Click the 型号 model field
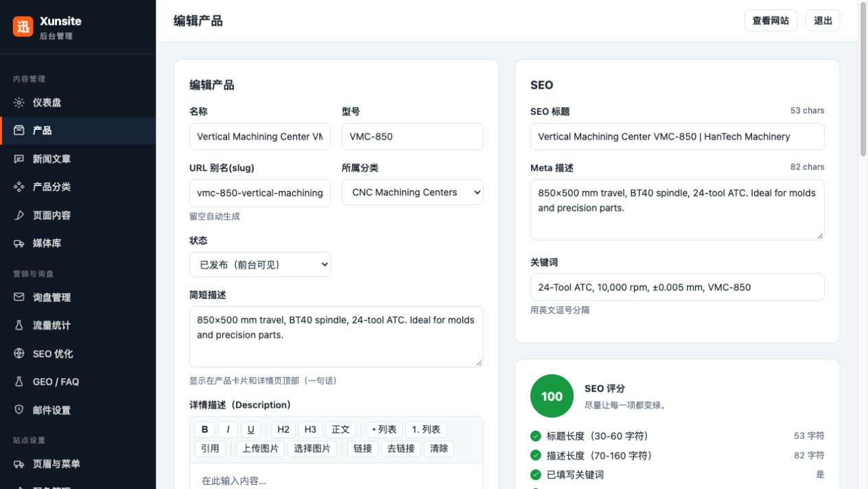 (x=412, y=137)
